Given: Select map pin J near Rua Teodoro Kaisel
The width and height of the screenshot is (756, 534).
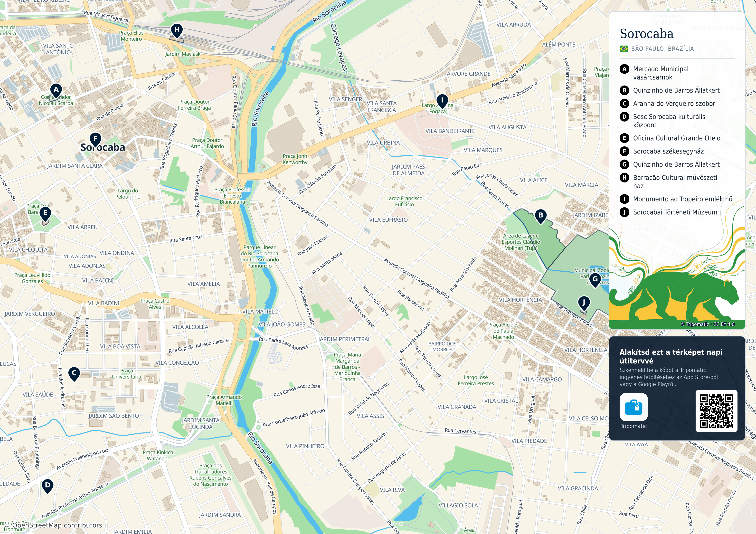Looking at the screenshot, I should coord(584,303).
